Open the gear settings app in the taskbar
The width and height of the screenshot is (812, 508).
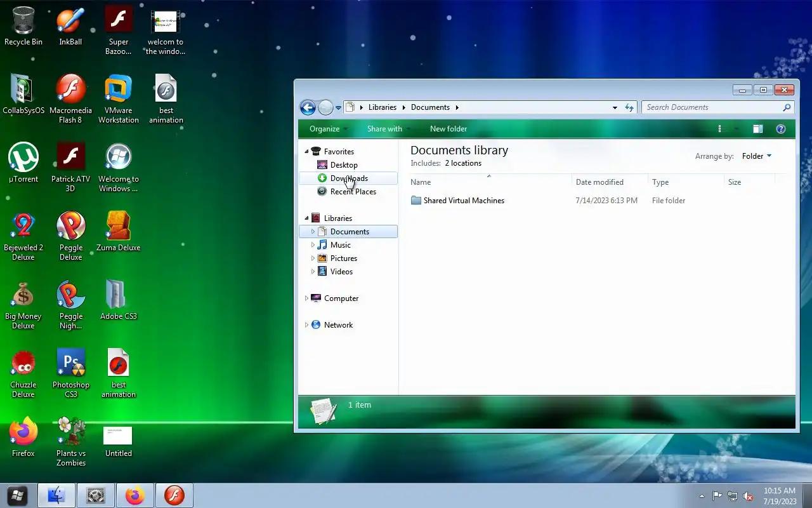click(96, 495)
